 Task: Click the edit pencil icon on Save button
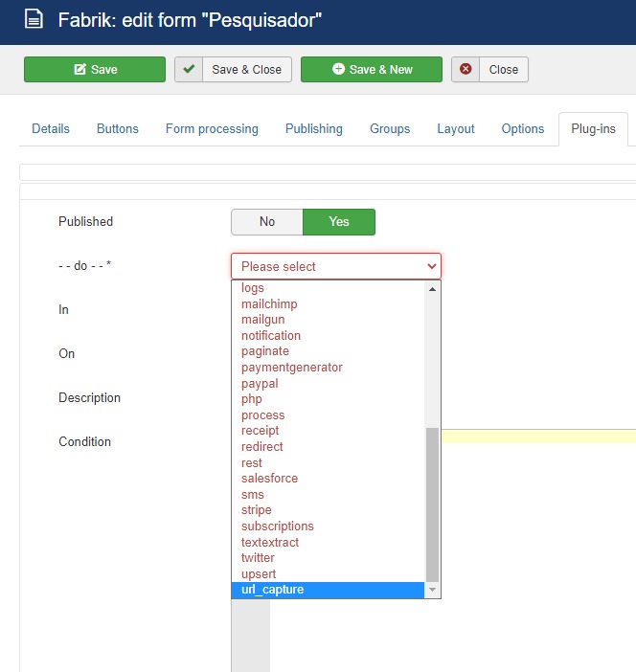[x=80, y=69]
